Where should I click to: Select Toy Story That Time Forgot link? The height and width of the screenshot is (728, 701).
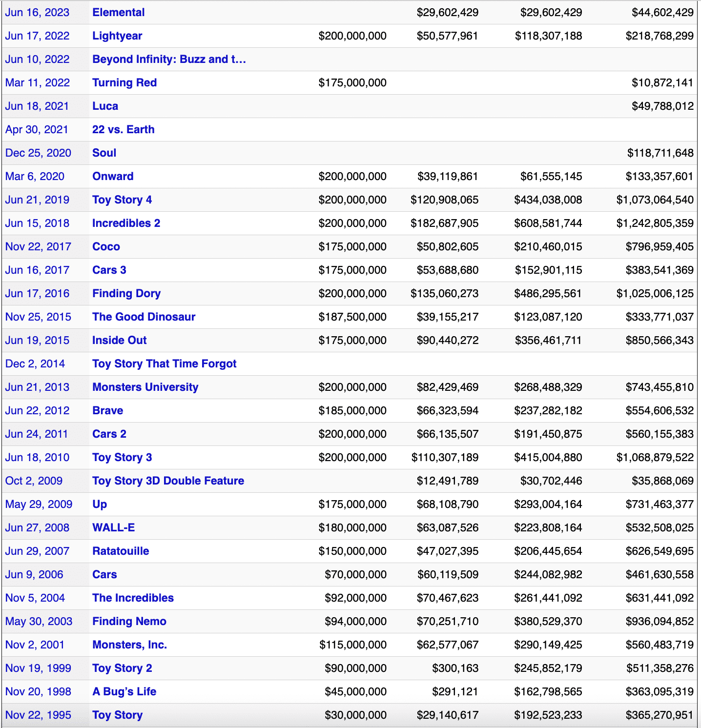pyautogui.click(x=165, y=364)
